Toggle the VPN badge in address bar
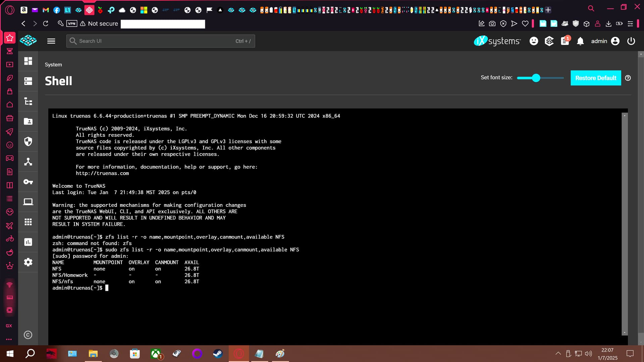 [x=72, y=23]
